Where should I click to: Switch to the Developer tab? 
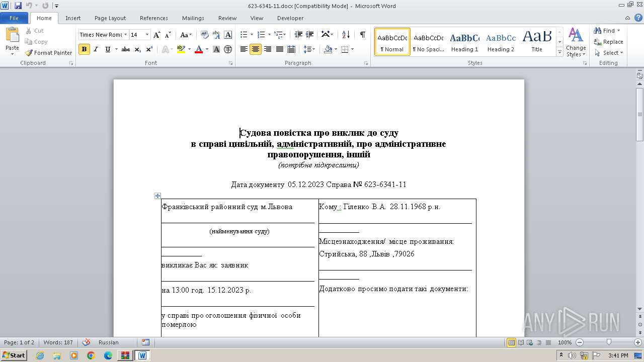point(290,18)
